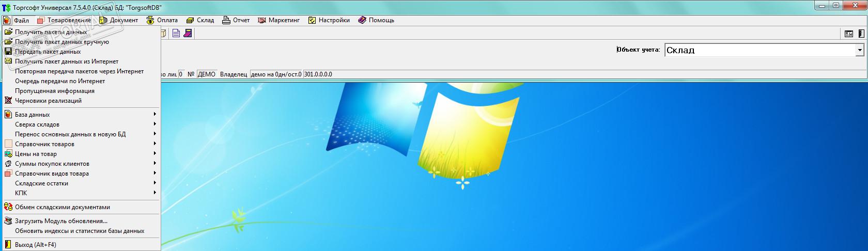Expand the Справочник товаров submenu
Image resolution: width=868 pixels, height=251 pixels.
[81, 144]
